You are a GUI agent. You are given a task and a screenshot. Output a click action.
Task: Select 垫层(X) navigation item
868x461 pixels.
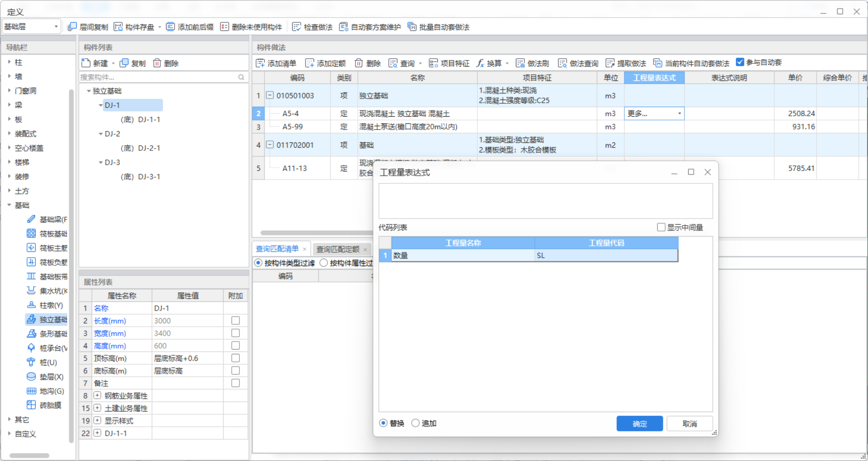(45, 376)
